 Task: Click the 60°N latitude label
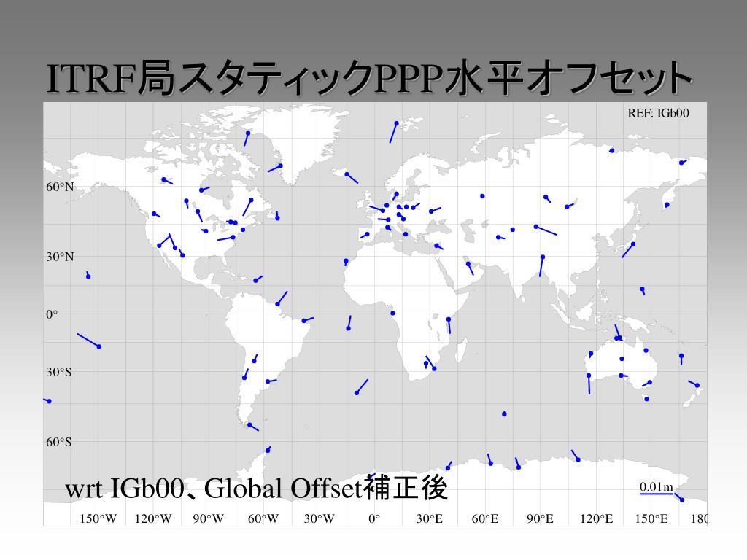tap(60, 187)
